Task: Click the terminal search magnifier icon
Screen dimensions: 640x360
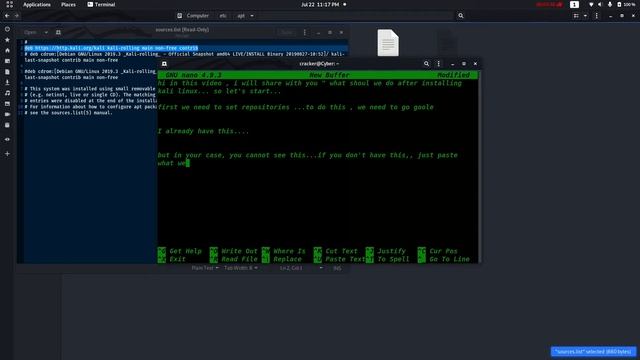Action: coord(427,64)
